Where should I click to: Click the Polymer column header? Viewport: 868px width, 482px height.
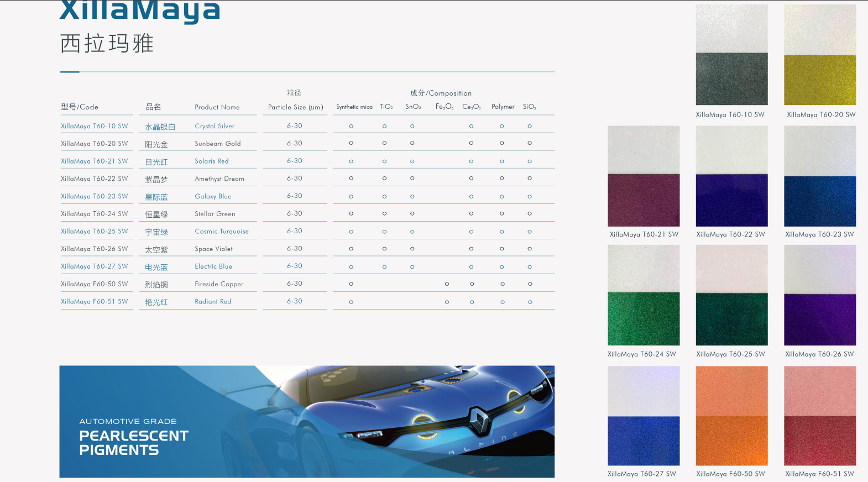[503, 107]
